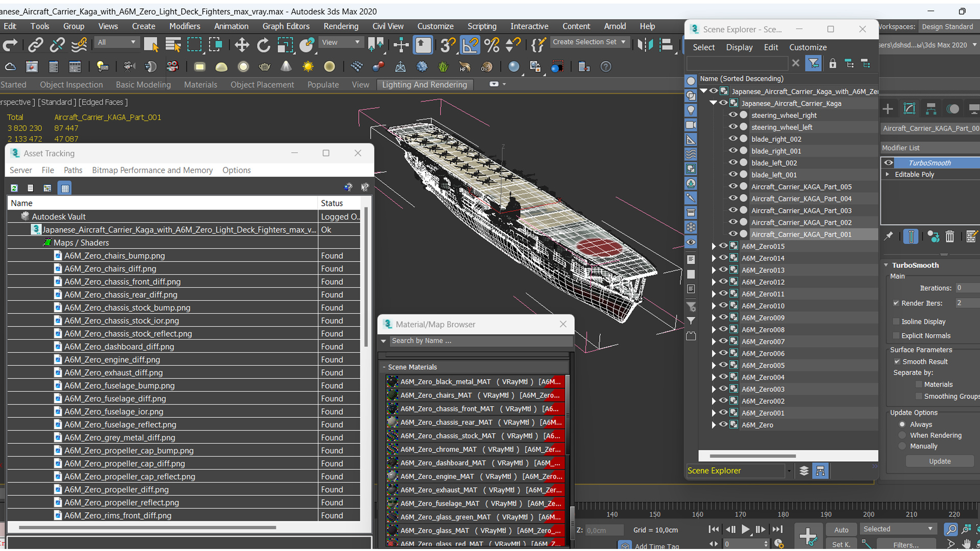Click the lock icon in Scene Explorer toolbar

(832, 63)
